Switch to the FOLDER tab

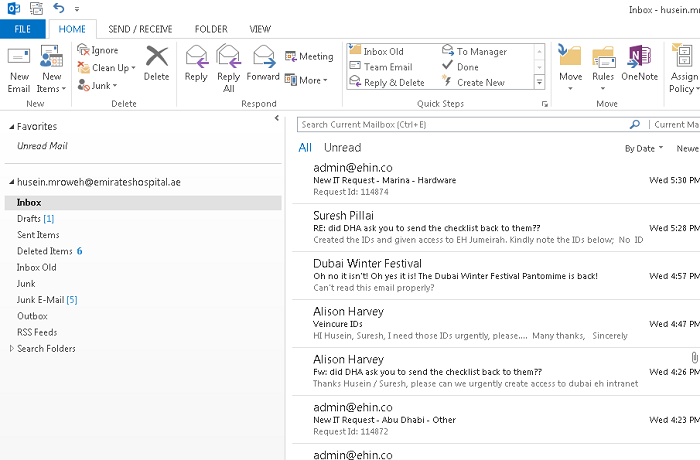point(211,29)
